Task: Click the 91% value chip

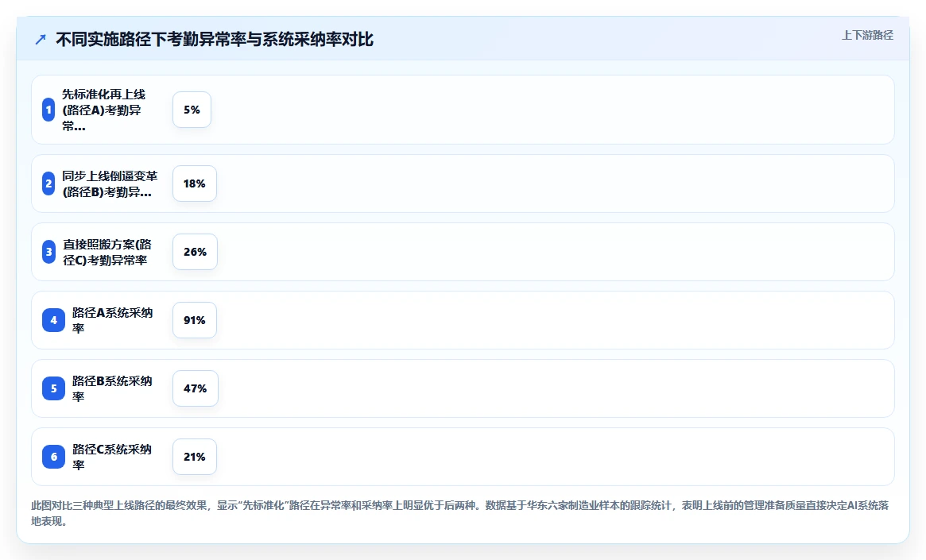Action: 194,320
